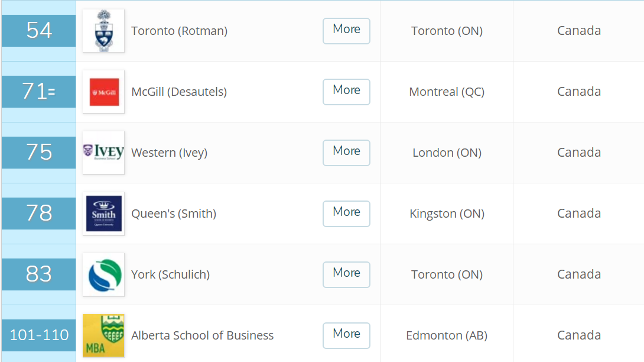Open the McGill (Desautels) school name

(179, 92)
